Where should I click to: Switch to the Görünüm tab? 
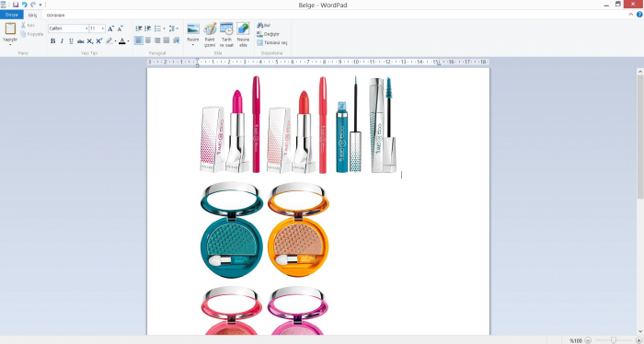55,16
